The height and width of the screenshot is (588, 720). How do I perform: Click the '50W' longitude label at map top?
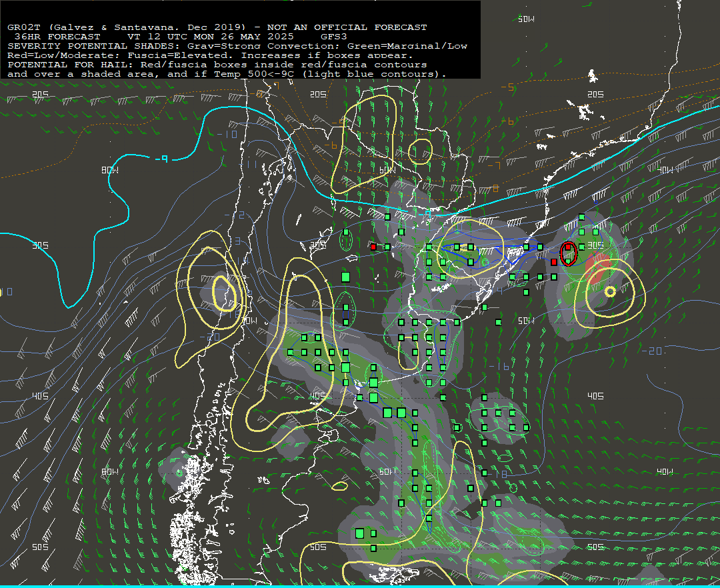click(526, 19)
